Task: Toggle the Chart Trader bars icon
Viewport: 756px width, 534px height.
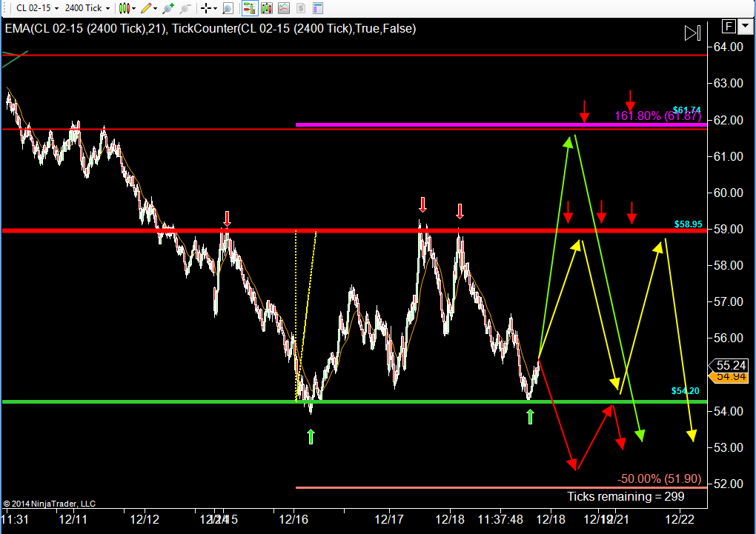Action: pos(249,8)
